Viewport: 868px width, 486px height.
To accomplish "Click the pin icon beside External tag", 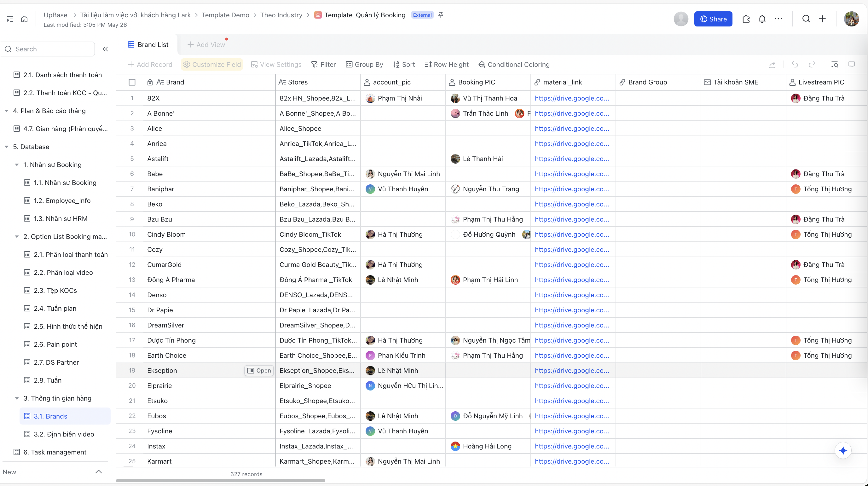I will [x=441, y=15].
